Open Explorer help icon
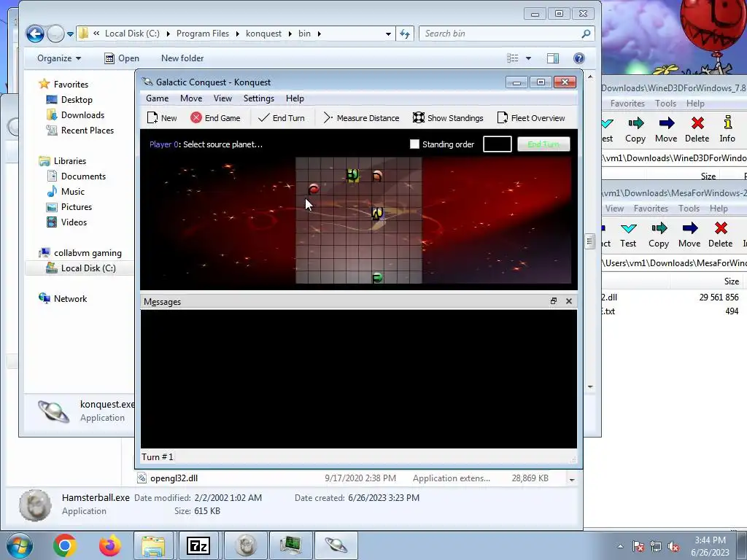 578,58
